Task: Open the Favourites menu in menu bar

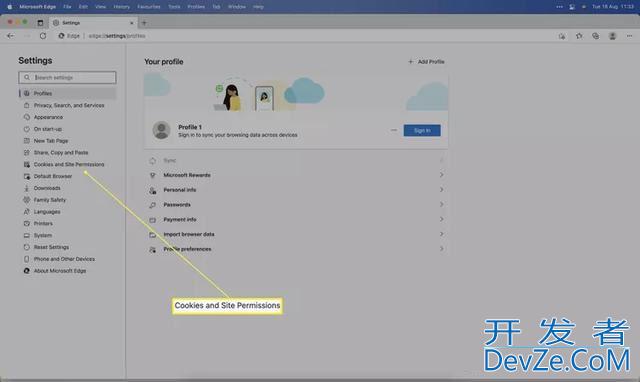Action: pos(149,7)
